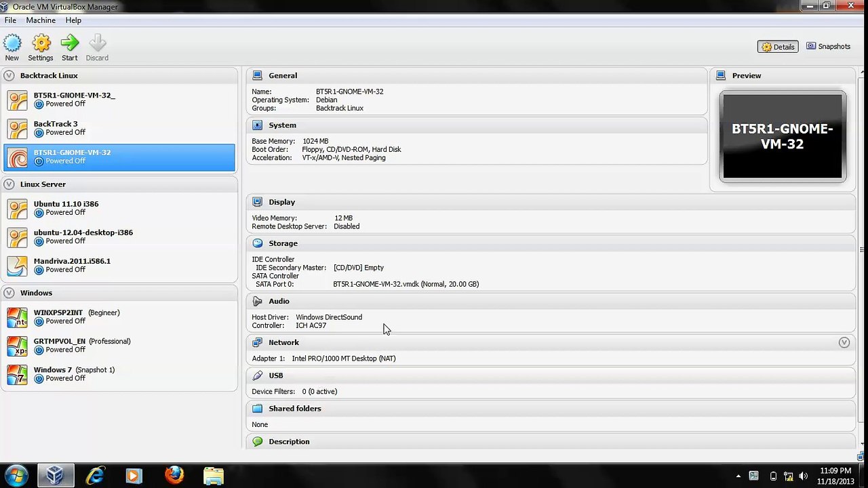
Task: Collapse the Windows VM group
Action: [x=9, y=293]
